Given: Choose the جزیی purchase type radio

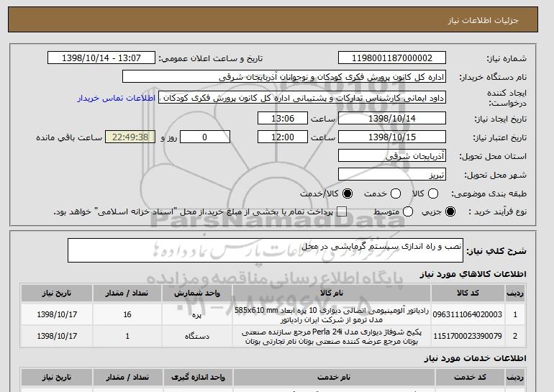Looking at the screenshot, I should 450,211.
